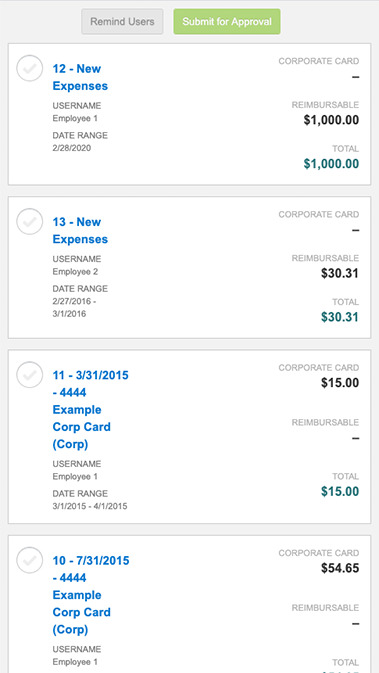
Task: Click Submit for Approval button
Action: pyautogui.click(x=227, y=21)
